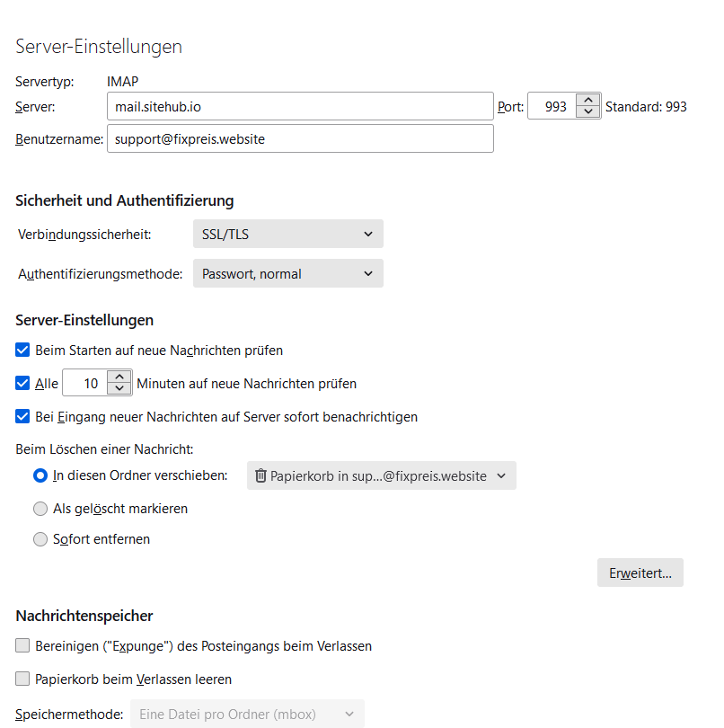Screen dimensions: 724x728
Task: Check Papierkorb beim Verlassen leeren
Action: click(23, 679)
